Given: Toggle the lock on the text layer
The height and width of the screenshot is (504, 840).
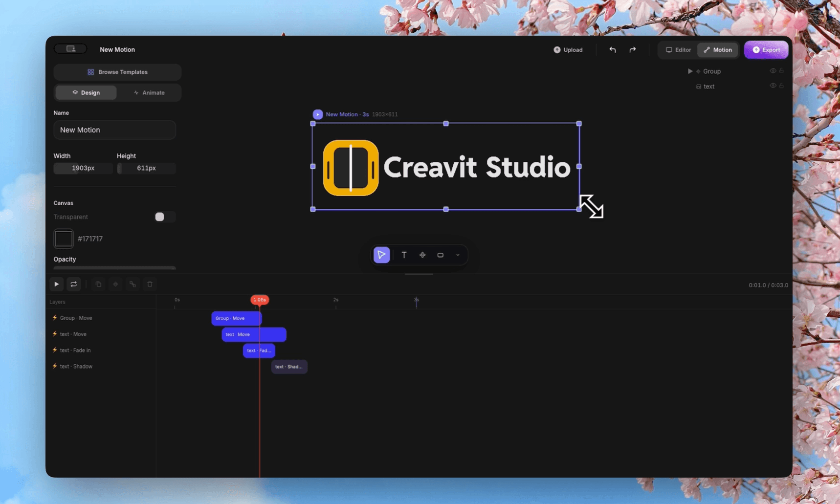Looking at the screenshot, I should coord(782,86).
